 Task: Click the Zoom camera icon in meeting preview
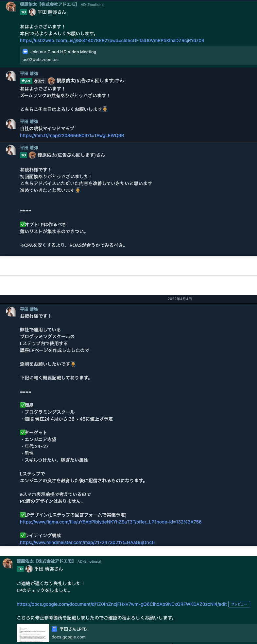point(25,52)
